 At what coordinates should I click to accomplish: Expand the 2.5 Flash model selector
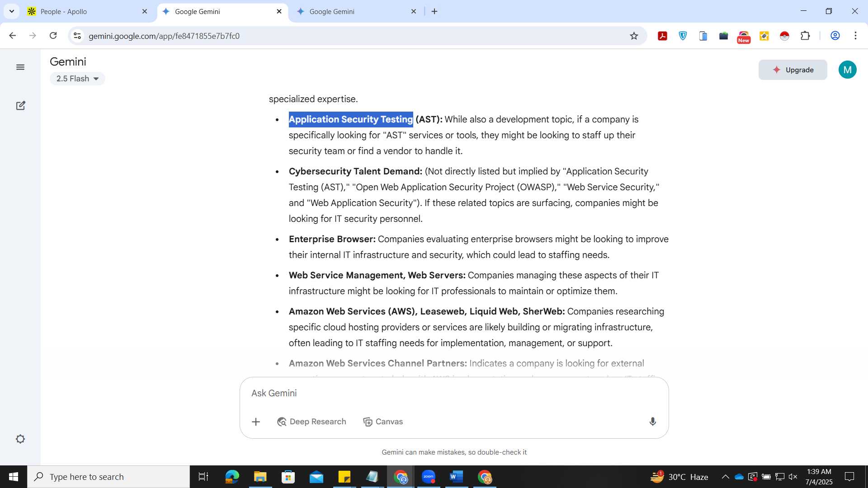click(77, 79)
